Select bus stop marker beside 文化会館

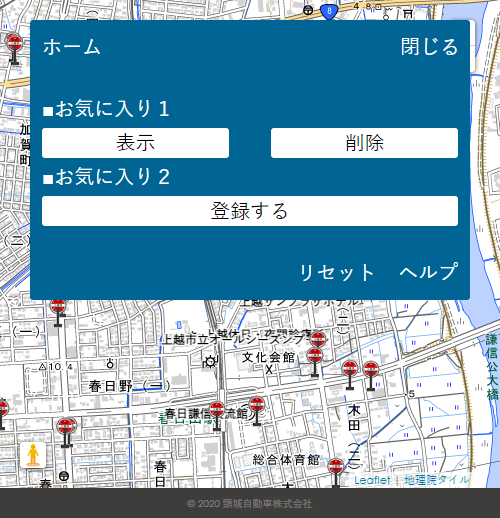315,362
